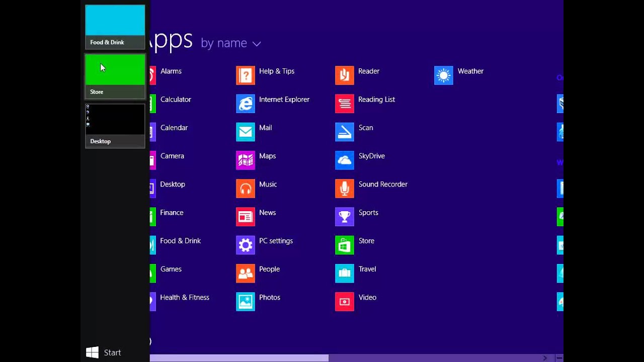Click the Finance label

[x=172, y=213]
